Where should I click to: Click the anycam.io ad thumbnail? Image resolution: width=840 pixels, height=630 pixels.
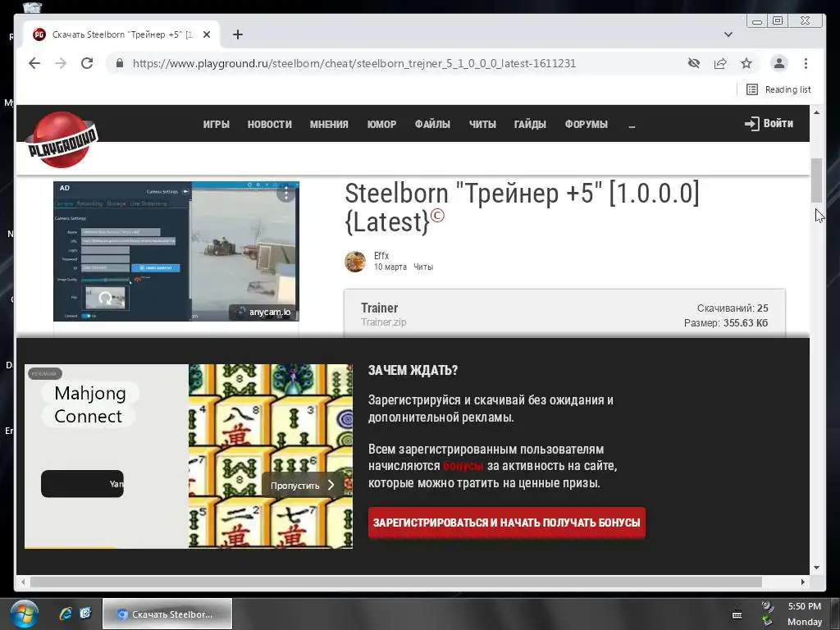coord(176,251)
